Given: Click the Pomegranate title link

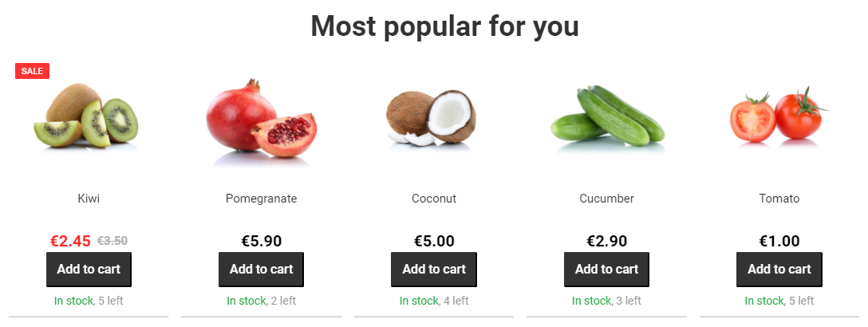Looking at the screenshot, I should [261, 199].
